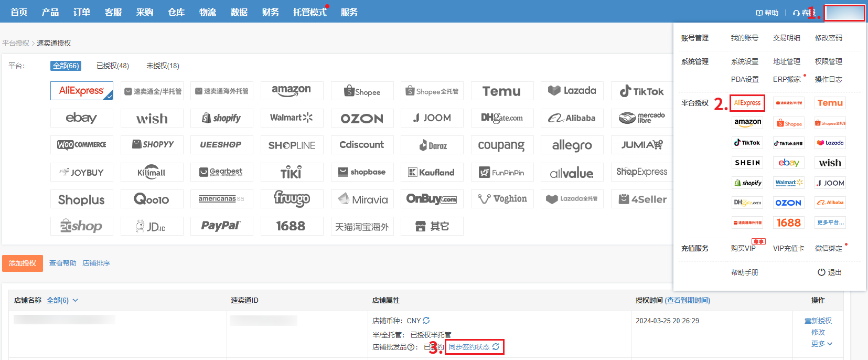Open help icon beside 店铺批发品
Screen dimensions: 868x360
pos(411,347)
